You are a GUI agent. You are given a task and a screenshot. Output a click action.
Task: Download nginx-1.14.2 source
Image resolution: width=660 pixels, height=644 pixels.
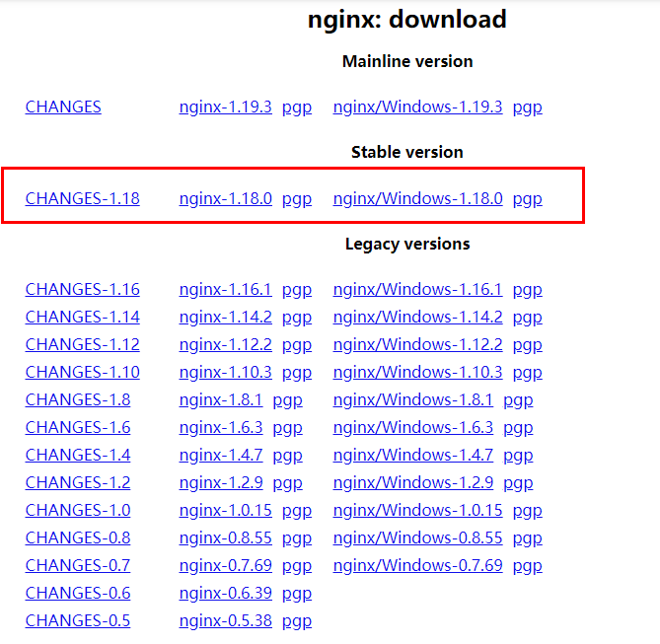tap(226, 319)
